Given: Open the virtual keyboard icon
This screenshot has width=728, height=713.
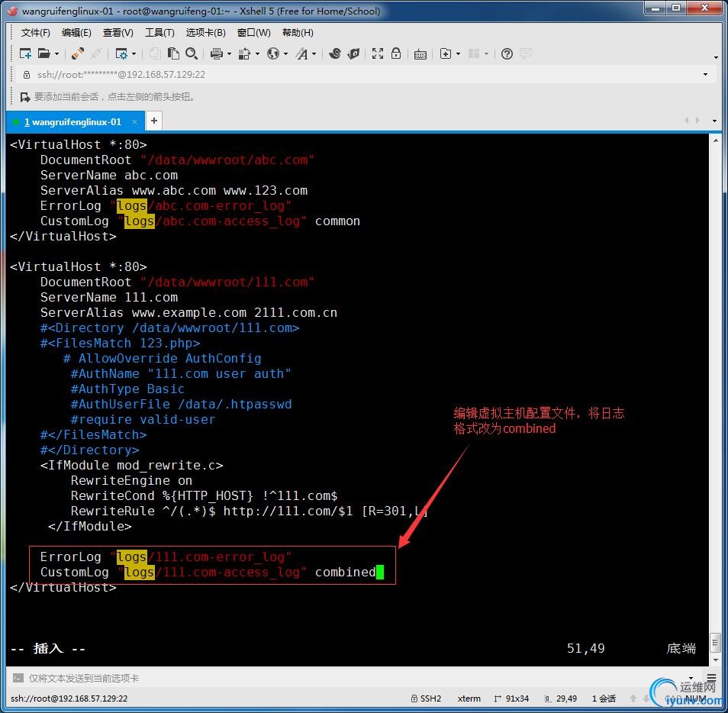Looking at the screenshot, I should click(420, 53).
